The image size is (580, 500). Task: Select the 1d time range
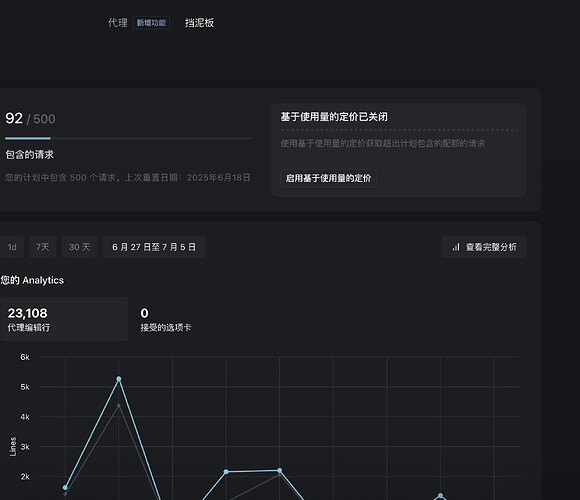(x=12, y=247)
